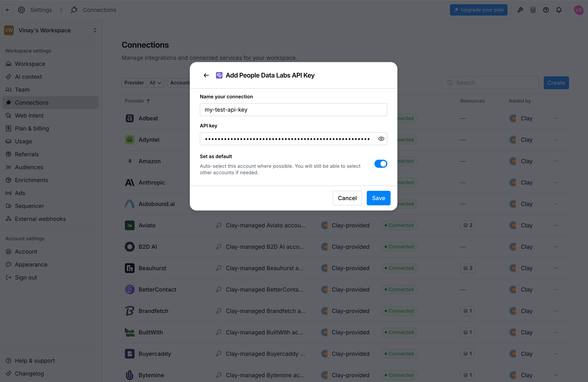Open Appearance settings
Image resolution: width=588 pixels, height=382 pixels.
[50, 264]
